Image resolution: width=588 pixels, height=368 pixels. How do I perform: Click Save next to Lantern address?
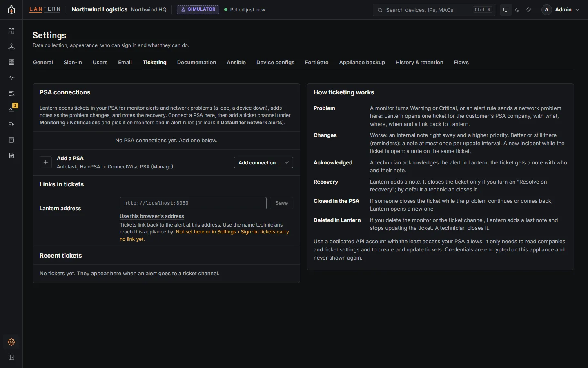click(x=281, y=203)
